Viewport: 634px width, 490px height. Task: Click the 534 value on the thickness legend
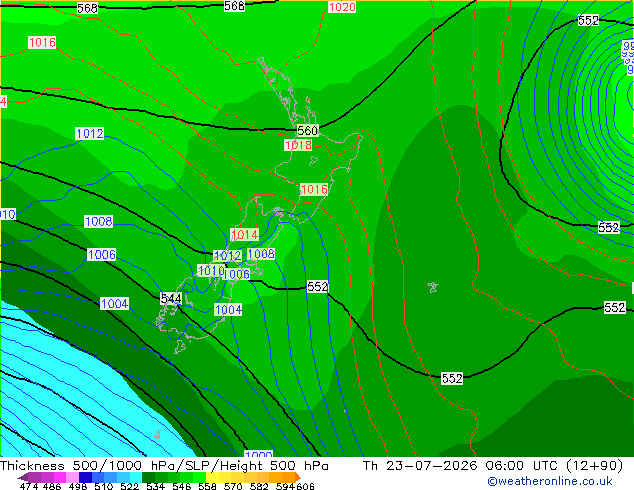(155, 486)
